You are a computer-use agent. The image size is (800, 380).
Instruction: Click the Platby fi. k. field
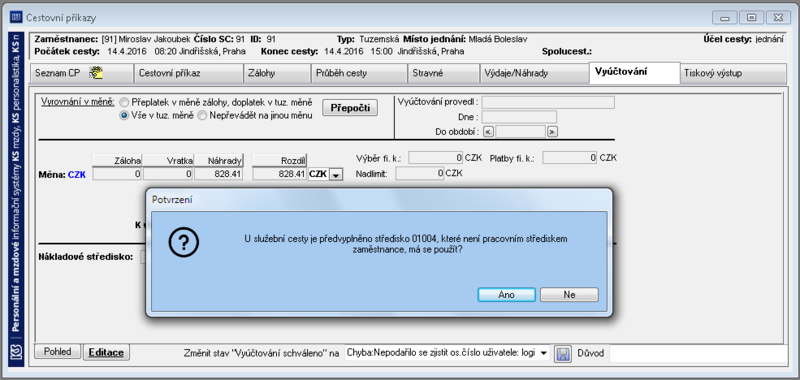pyautogui.click(x=570, y=158)
